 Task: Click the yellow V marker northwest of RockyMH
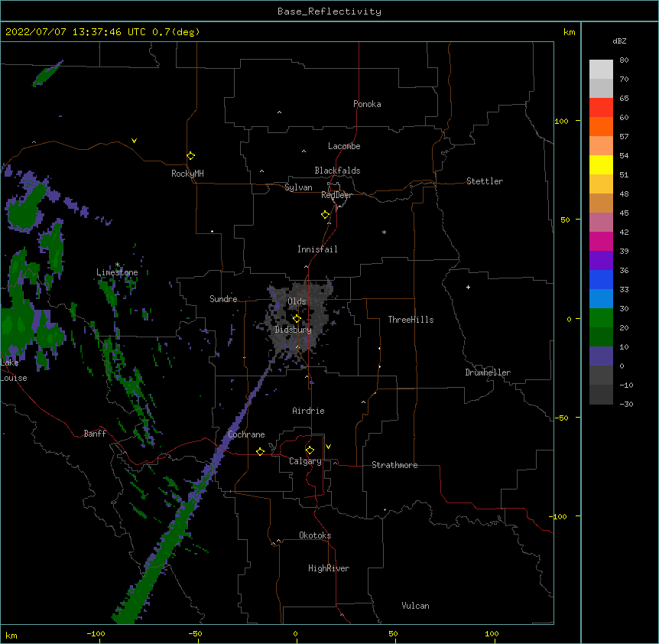click(x=134, y=141)
